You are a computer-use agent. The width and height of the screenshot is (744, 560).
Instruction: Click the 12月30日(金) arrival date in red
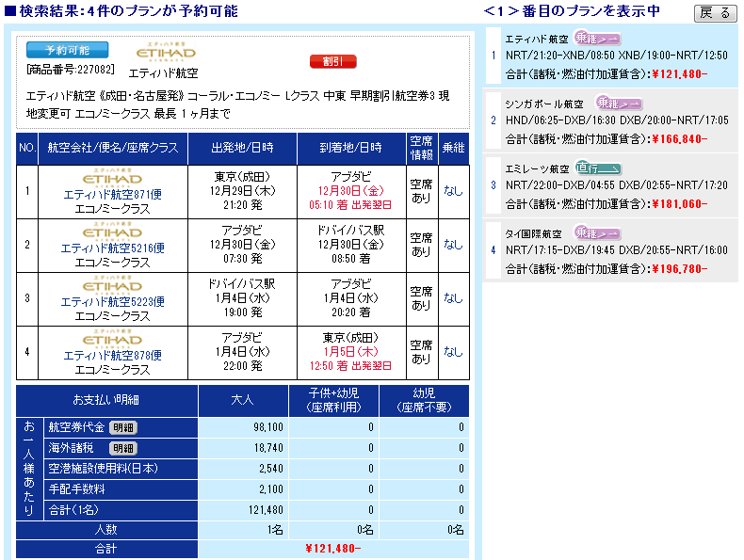coord(351,191)
